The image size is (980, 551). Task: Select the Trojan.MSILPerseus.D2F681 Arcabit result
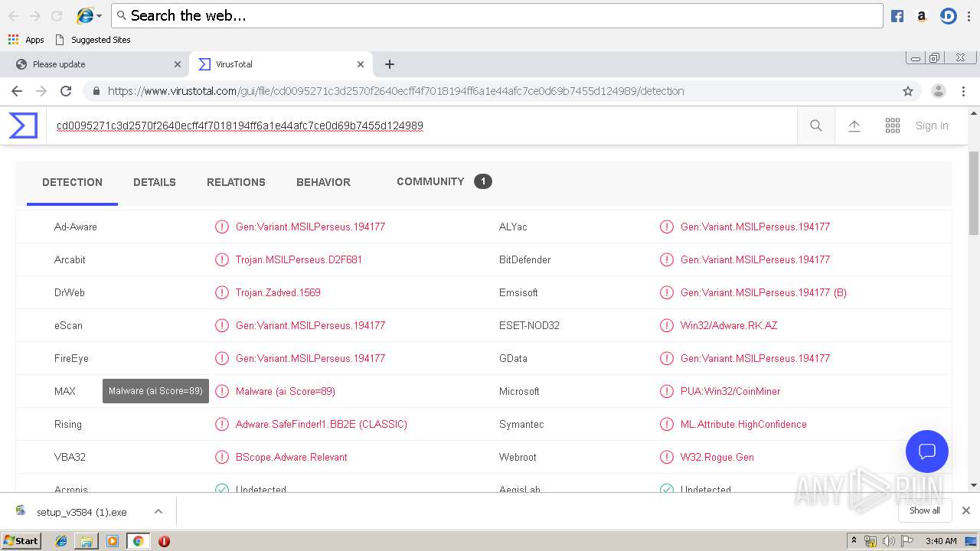[299, 259]
